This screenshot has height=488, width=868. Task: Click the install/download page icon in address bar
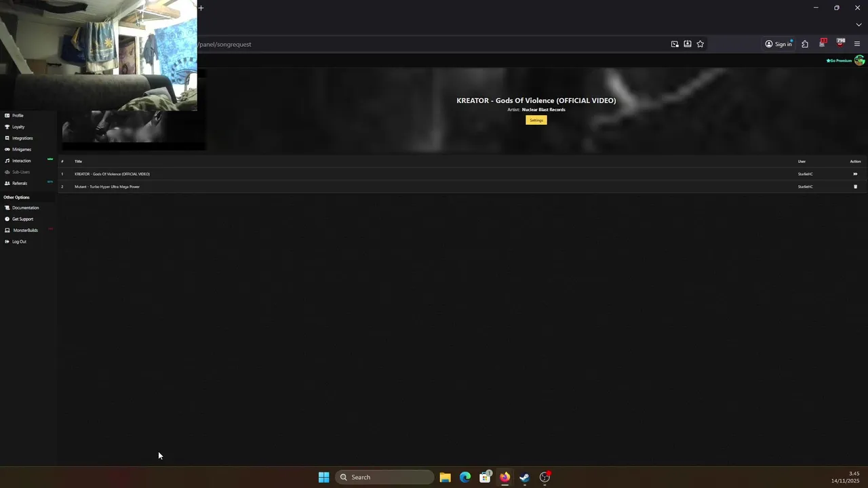[688, 44]
